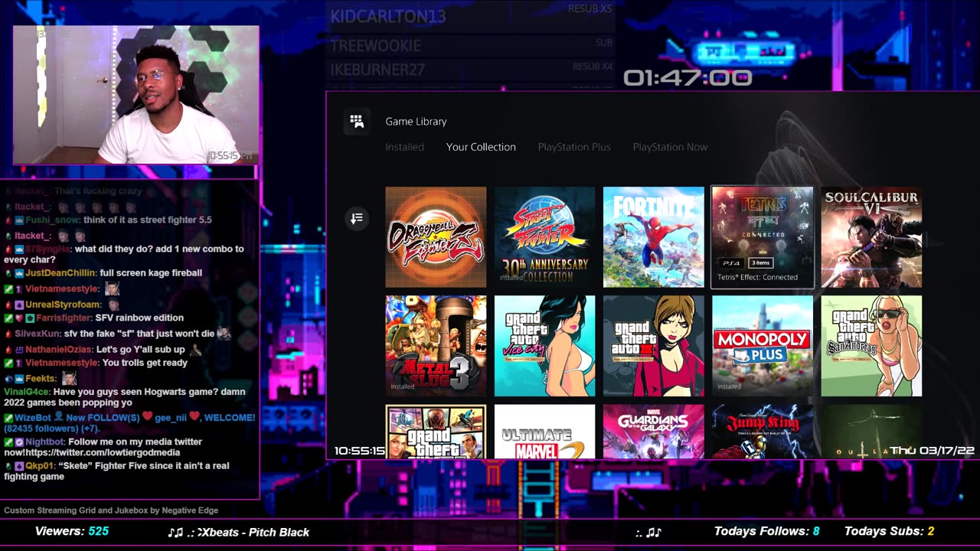Open the Monopoly Plus tile
This screenshot has width=980, height=551.
point(763,346)
